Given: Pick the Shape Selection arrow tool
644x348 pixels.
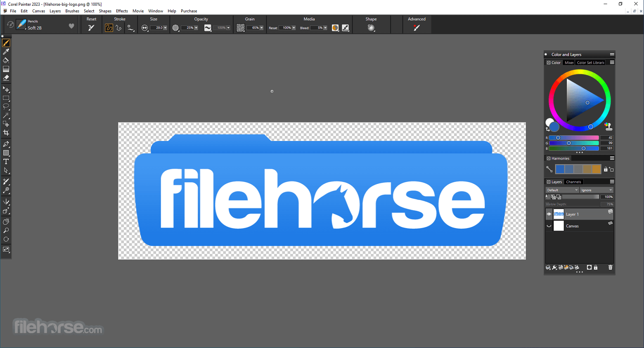Looking at the screenshot, I should click(x=6, y=170).
